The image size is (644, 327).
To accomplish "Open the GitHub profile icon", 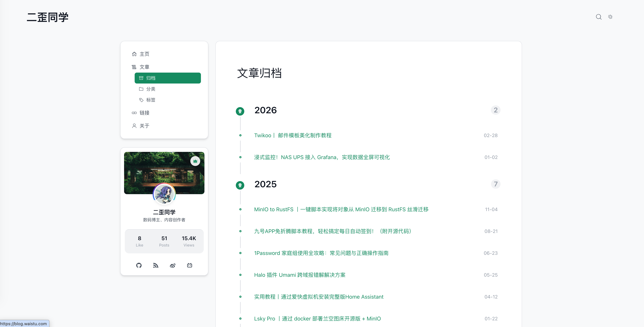I will (139, 265).
